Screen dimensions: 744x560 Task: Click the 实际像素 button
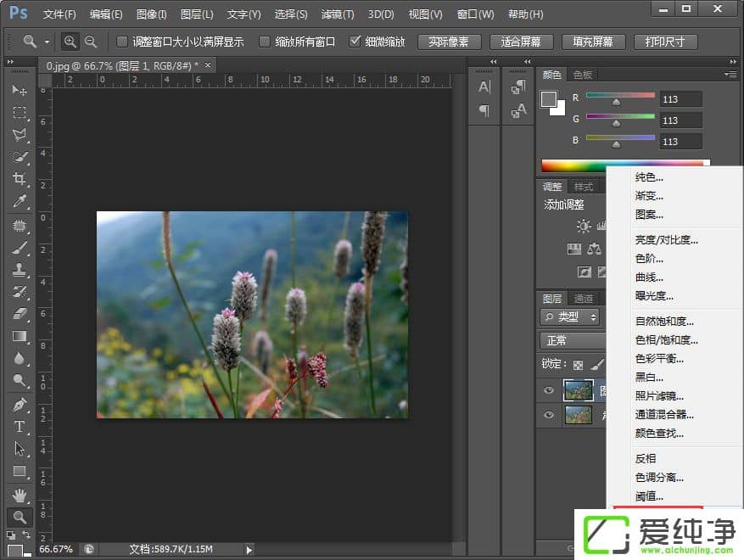pyautogui.click(x=449, y=42)
